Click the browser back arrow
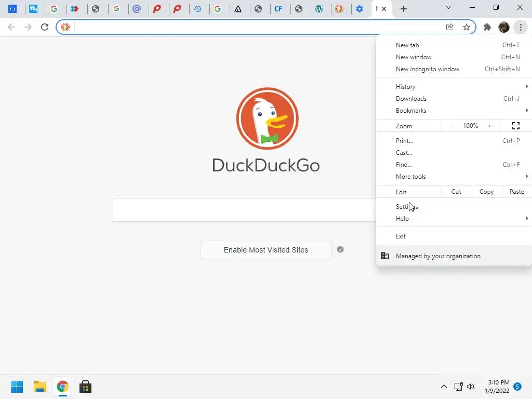Viewport: 532px width, 399px height. pyautogui.click(x=11, y=27)
